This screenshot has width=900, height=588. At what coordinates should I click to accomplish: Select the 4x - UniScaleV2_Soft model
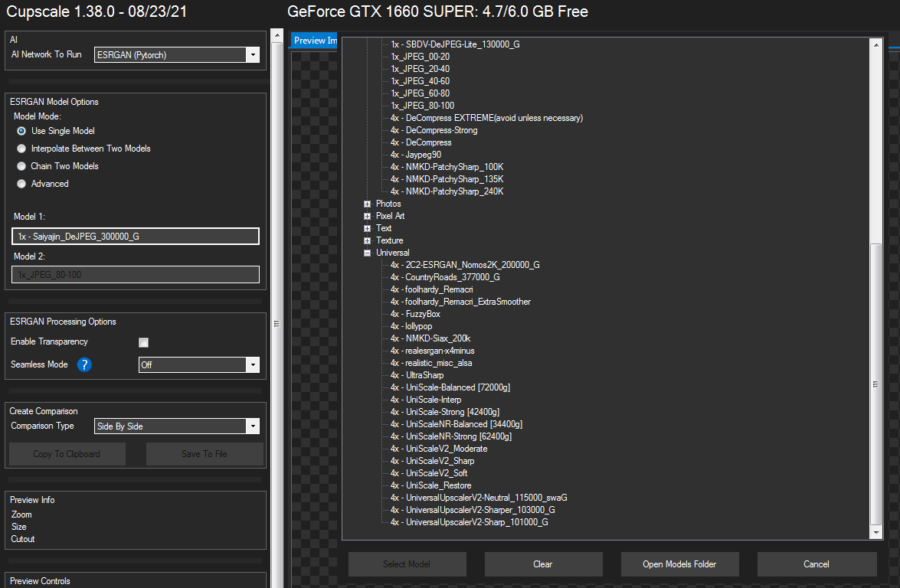tap(430, 473)
